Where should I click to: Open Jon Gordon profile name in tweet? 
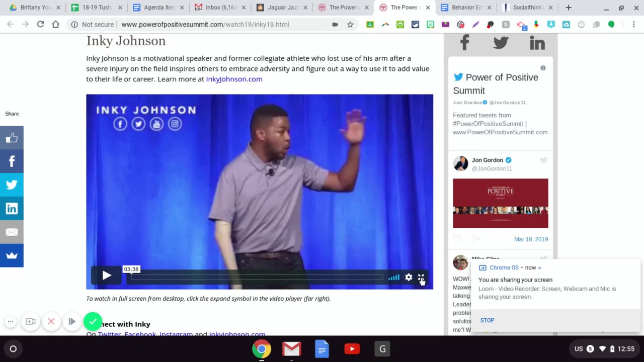point(487,160)
